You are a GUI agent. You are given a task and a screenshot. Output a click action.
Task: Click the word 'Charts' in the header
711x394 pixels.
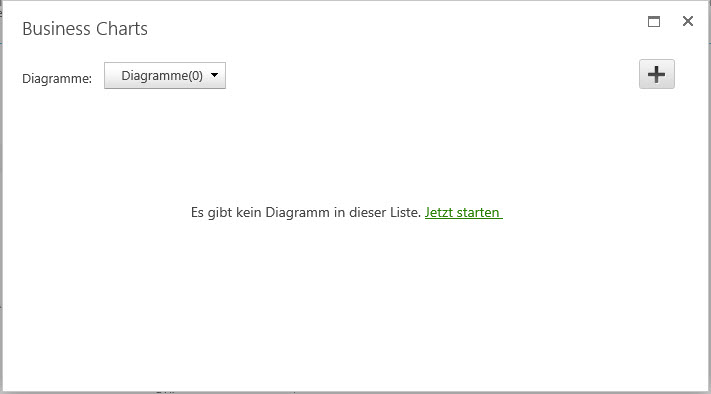click(x=122, y=29)
